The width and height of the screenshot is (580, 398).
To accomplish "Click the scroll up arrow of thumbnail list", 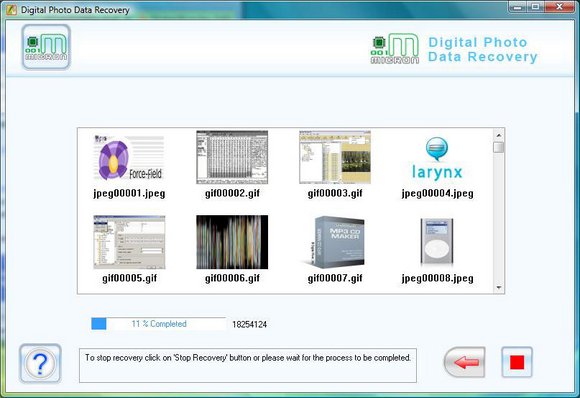I will tap(499, 135).
